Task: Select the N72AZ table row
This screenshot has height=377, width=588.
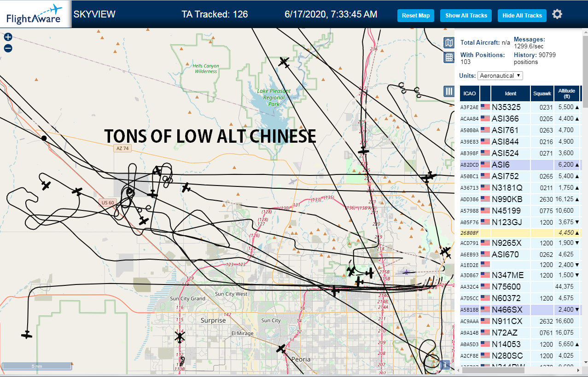Action: 520,332
